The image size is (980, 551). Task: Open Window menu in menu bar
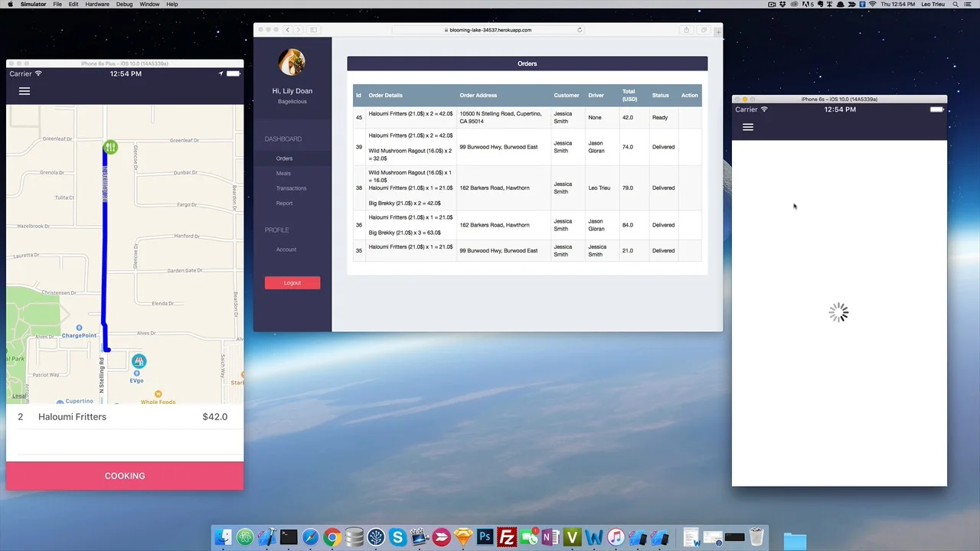[149, 5]
